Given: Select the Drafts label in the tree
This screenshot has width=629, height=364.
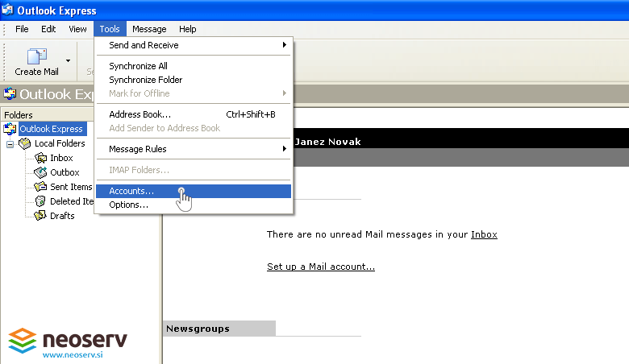Looking at the screenshot, I should coord(62,216).
